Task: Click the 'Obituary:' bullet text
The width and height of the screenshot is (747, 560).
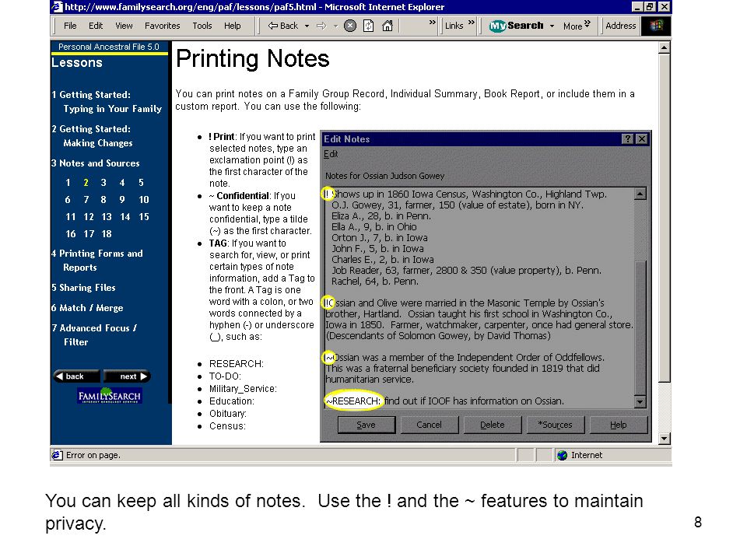Action: pyautogui.click(x=228, y=414)
